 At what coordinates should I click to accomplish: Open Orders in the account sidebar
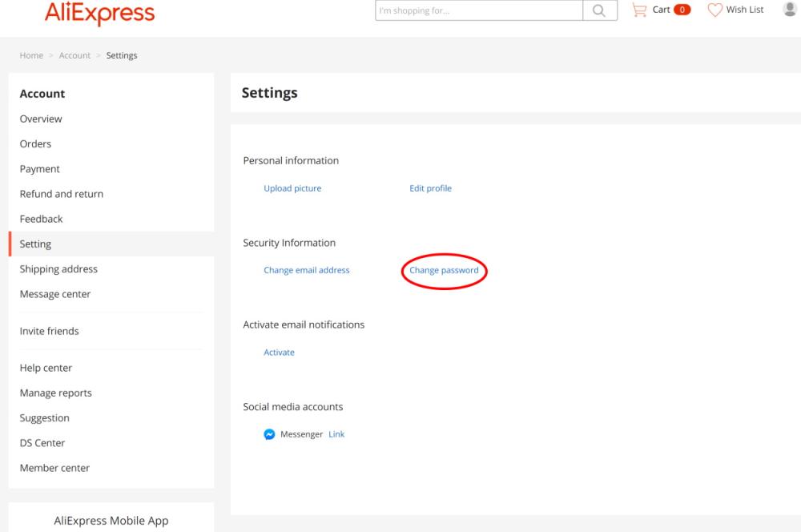pyautogui.click(x=35, y=143)
